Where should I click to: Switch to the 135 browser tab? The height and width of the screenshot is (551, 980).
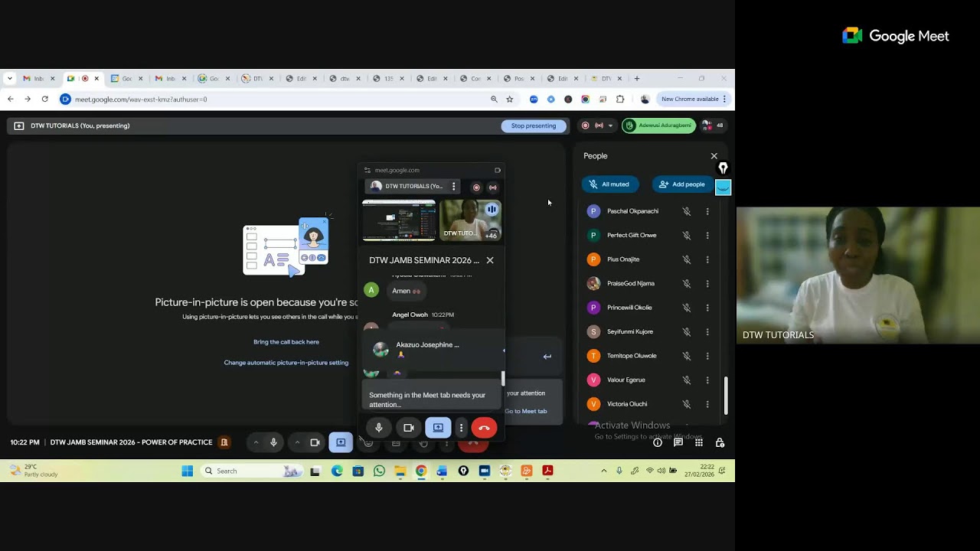390,78
